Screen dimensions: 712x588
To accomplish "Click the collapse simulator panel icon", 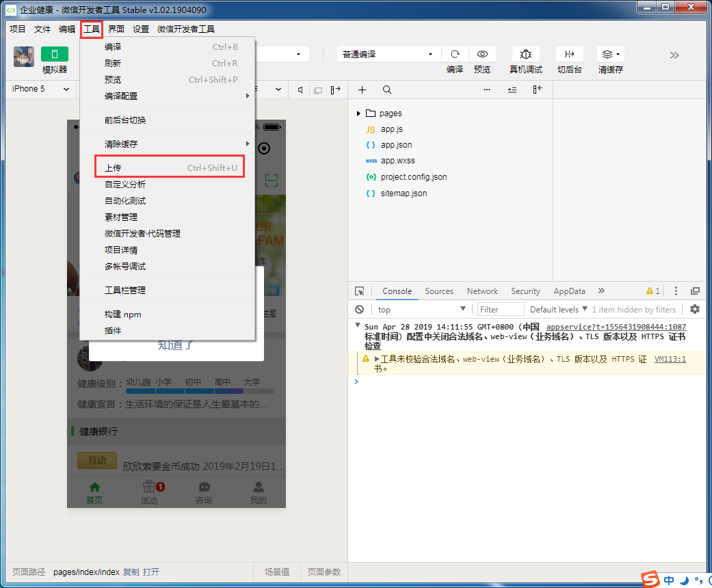I will tap(336, 90).
